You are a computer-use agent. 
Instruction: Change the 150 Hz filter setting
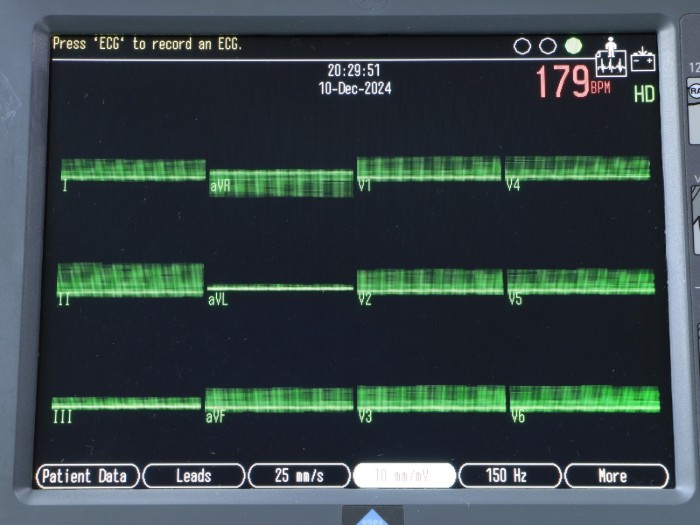click(509, 476)
